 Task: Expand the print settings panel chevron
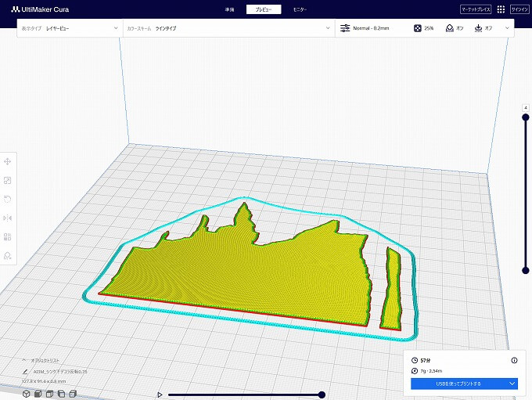point(508,28)
